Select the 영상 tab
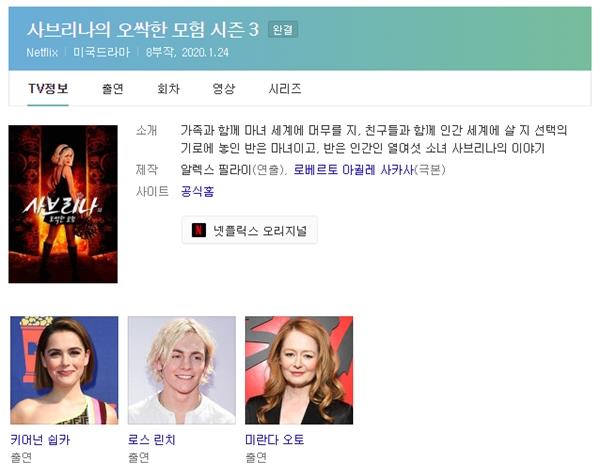The width and height of the screenshot is (600, 466). [x=224, y=89]
